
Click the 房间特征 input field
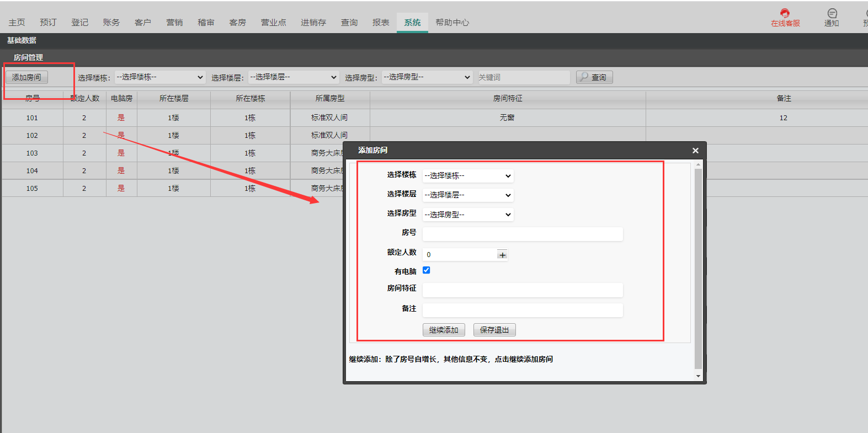[523, 290]
